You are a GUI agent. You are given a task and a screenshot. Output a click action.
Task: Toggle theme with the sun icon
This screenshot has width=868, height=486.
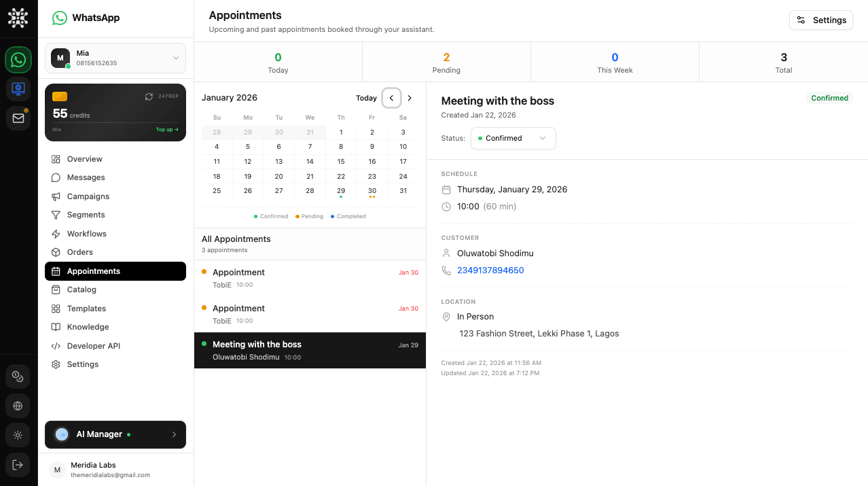[18, 435]
